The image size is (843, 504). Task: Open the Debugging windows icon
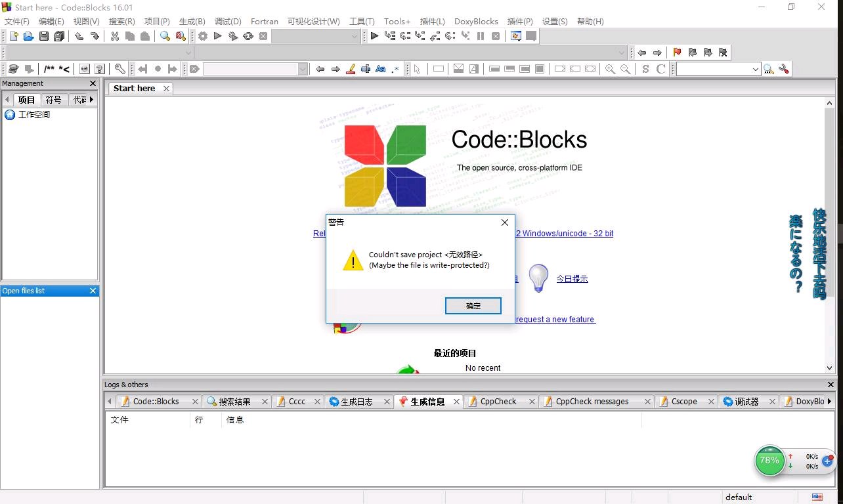(516, 36)
